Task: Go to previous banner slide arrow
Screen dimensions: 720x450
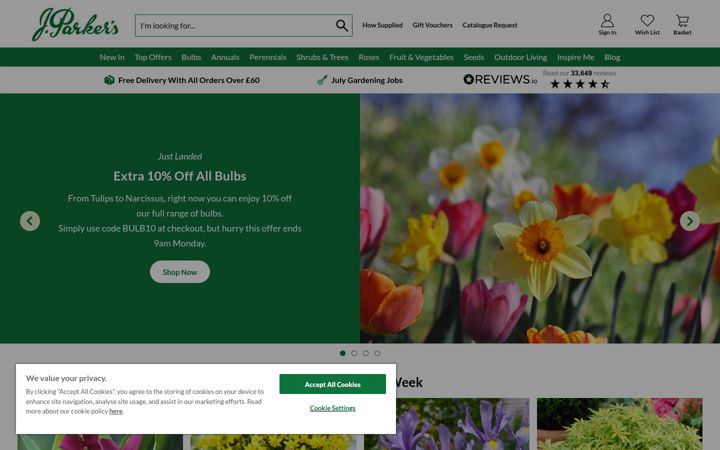Action: pyautogui.click(x=30, y=221)
